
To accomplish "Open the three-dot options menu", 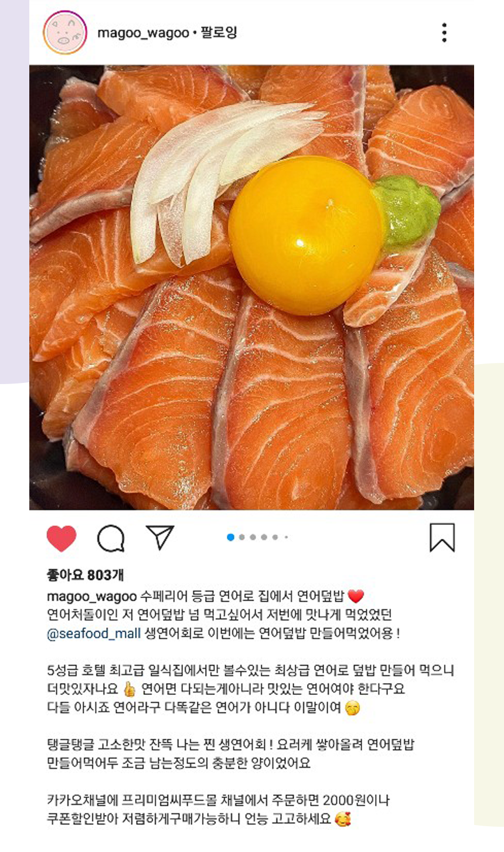I will tap(444, 33).
